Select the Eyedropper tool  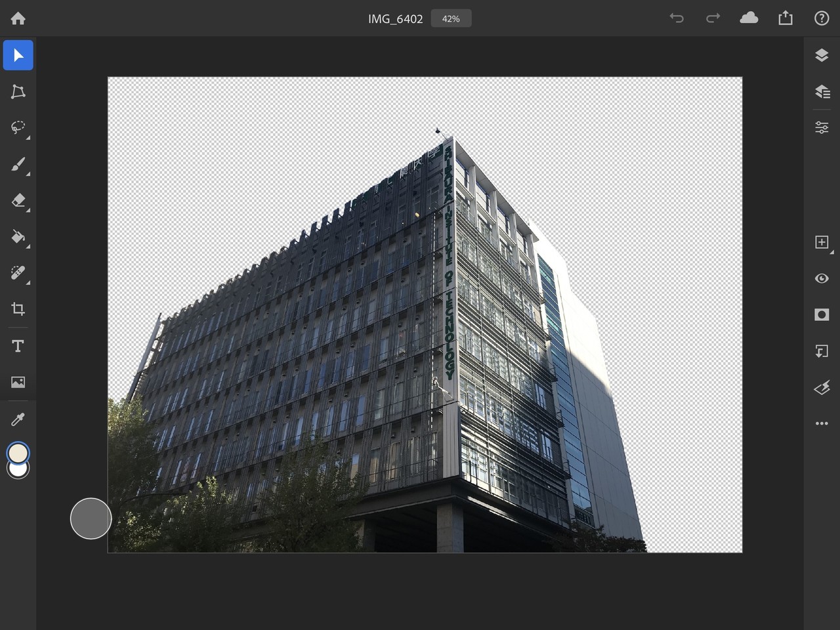pyautogui.click(x=18, y=419)
